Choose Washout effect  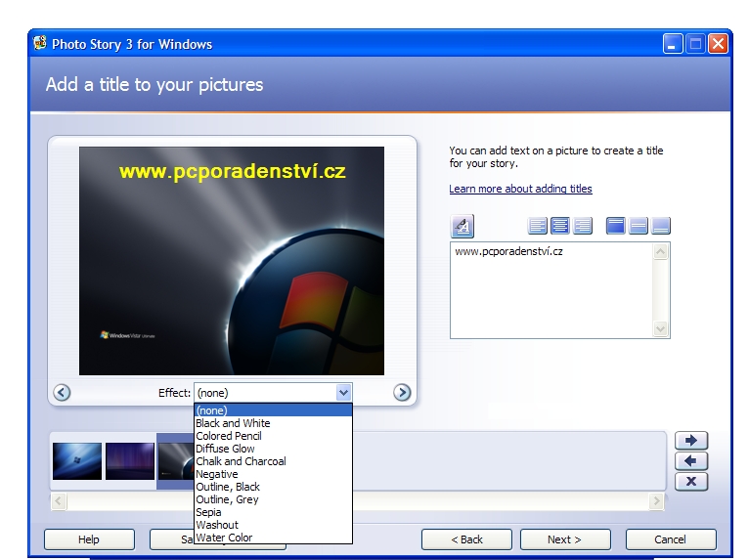click(273, 525)
